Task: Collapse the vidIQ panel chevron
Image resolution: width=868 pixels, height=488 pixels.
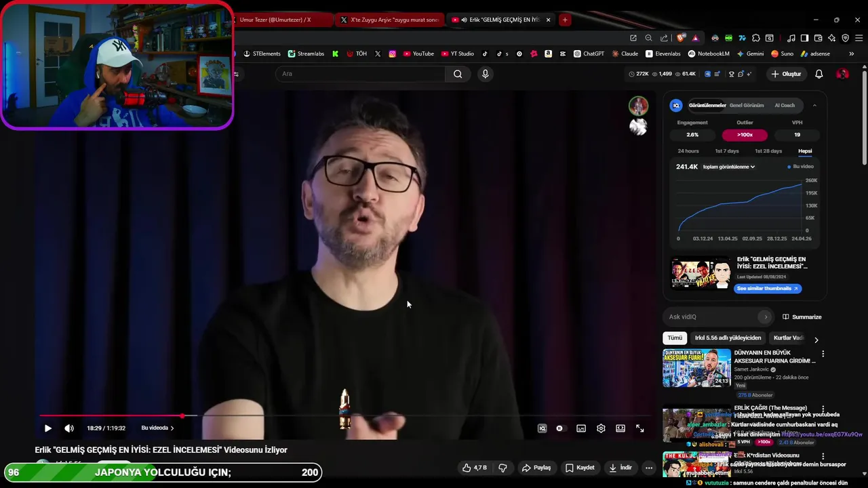Action: pyautogui.click(x=814, y=105)
